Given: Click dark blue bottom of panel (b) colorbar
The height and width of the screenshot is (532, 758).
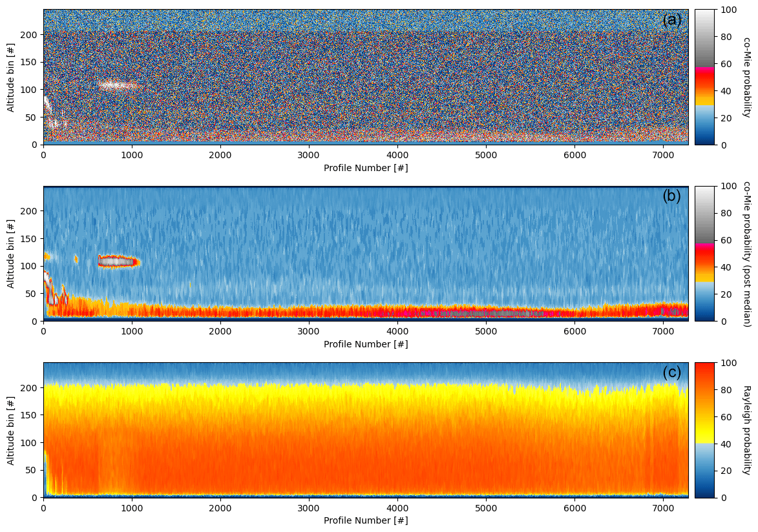Looking at the screenshot, I should click(x=704, y=316).
